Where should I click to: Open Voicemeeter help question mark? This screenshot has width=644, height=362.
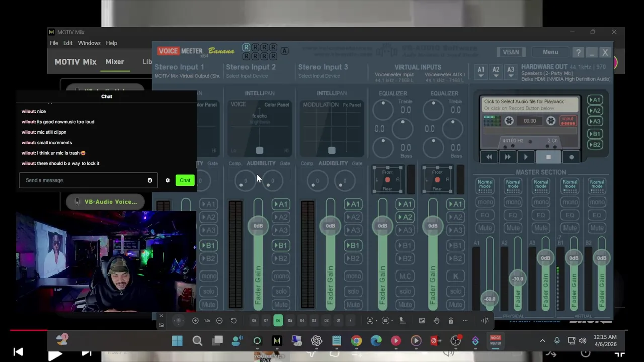[x=578, y=52]
